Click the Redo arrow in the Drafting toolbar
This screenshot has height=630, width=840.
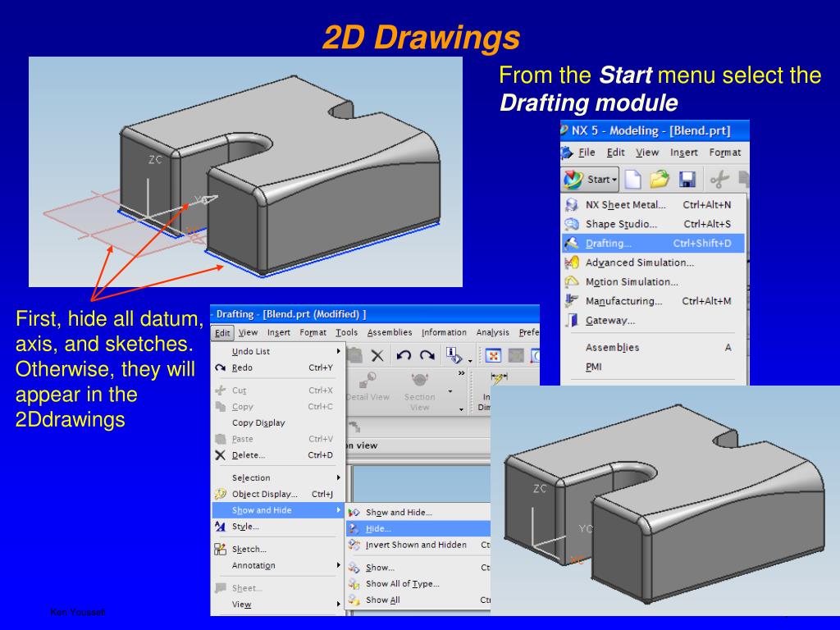[x=427, y=356]
